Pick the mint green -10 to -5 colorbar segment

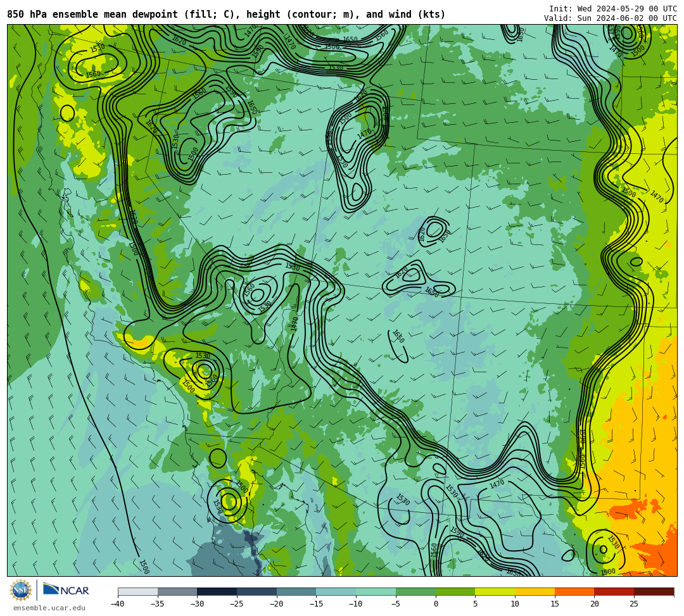click(x=376, y=591)
